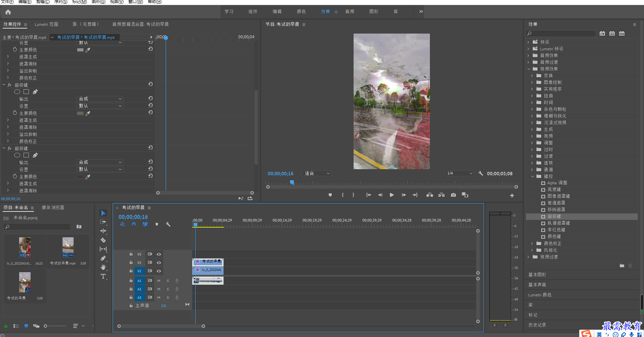Open the 基本图形 panel
644x337 pixels.
click(537, 275)
